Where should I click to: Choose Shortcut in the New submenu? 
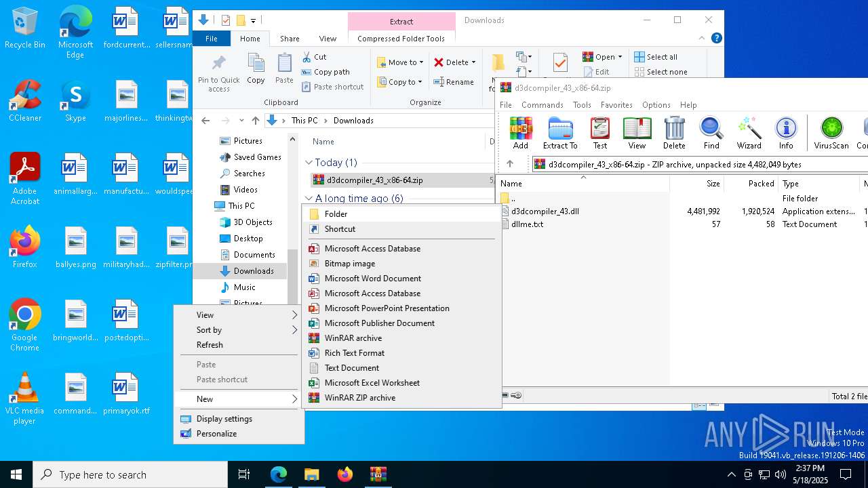[403, 229]
